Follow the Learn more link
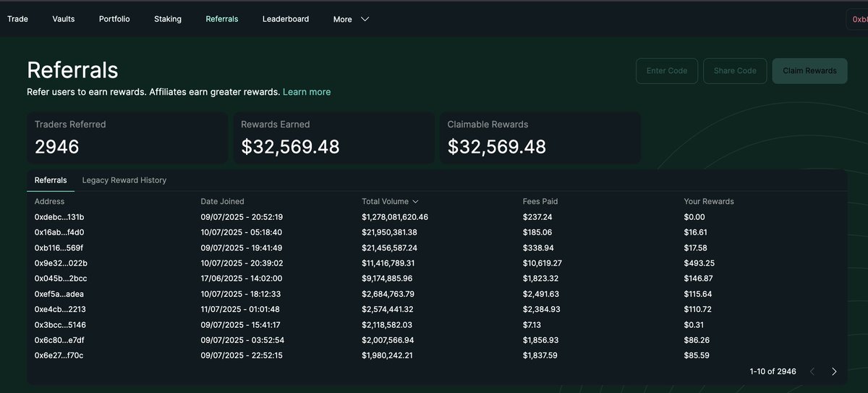Viewport: 868px width, 393px height. (307, 92)
